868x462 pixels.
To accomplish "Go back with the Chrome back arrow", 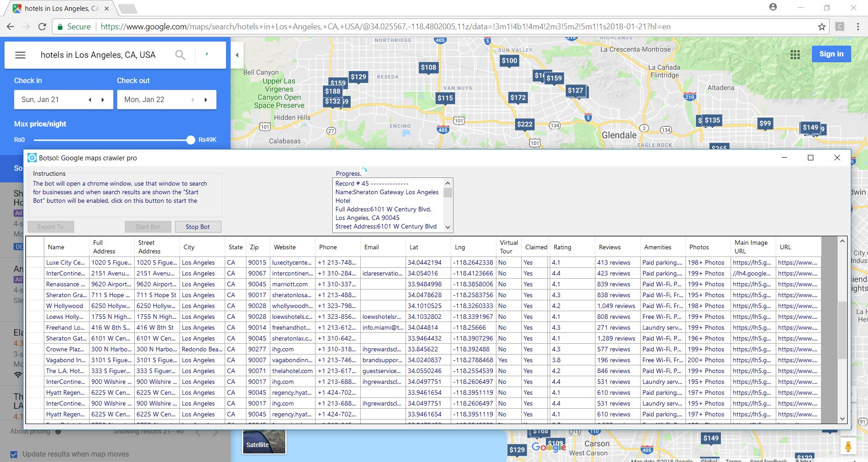I will click(10, 27).
